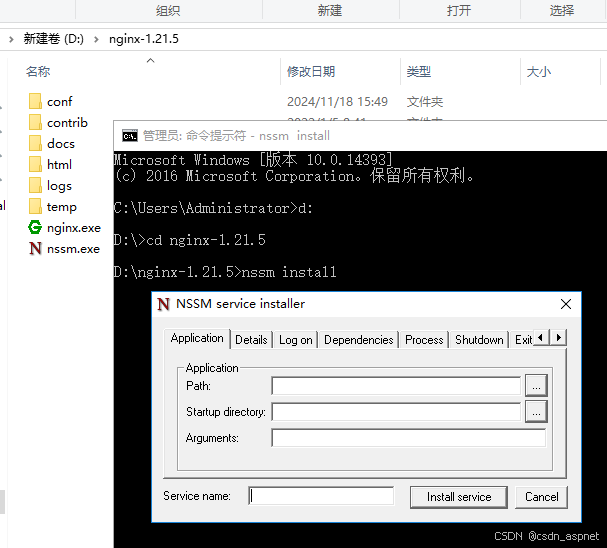
Task: Click the command prompt window title text
Action: [236, 136]
